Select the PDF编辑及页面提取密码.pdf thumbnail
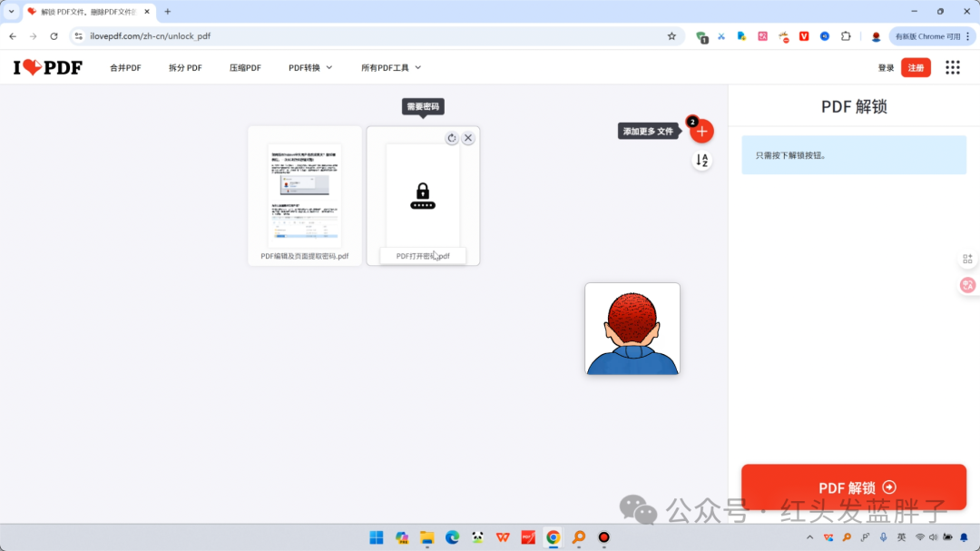980x551 pixels. pos(305,195)
